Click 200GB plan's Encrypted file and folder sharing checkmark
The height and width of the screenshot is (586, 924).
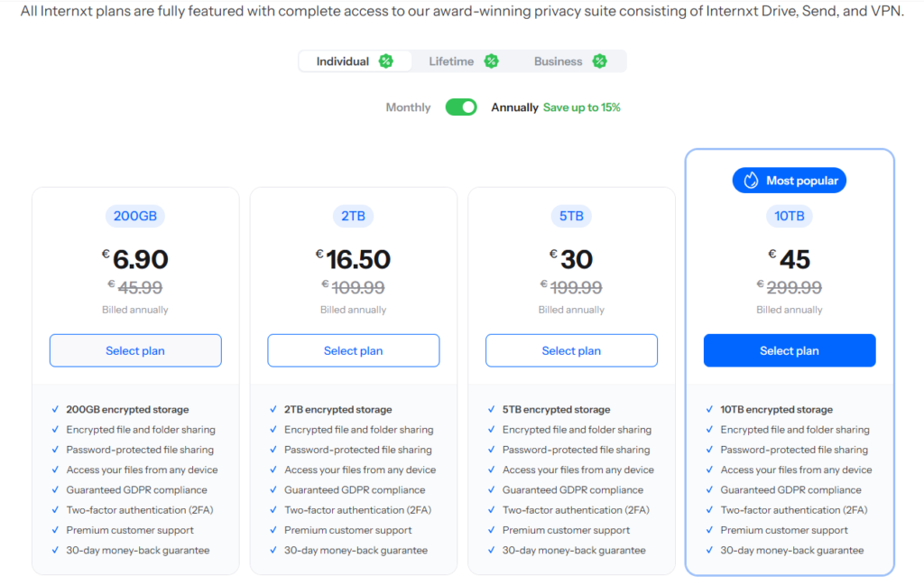[55, 429]
